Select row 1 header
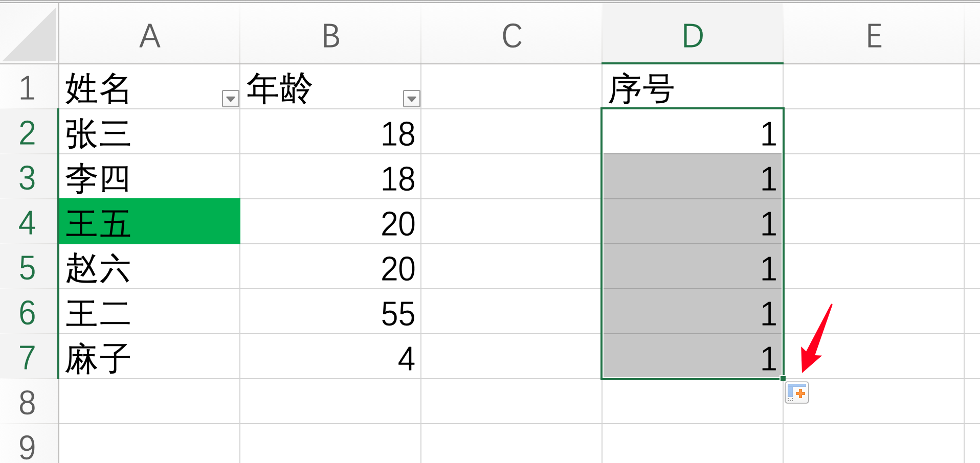This screenshot has height=463, width=980. pyautogui.click(x=28, y=87)
